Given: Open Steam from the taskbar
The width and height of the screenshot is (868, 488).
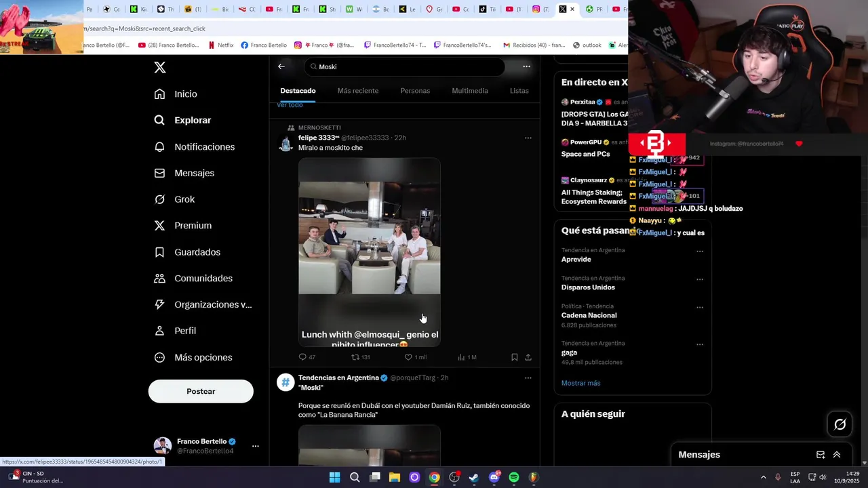Looking at the screenshot, I should tap(474, 477).
